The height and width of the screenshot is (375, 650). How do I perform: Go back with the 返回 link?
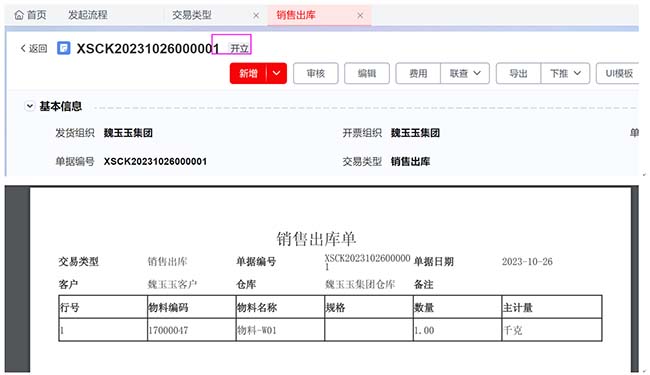[34, 48]
